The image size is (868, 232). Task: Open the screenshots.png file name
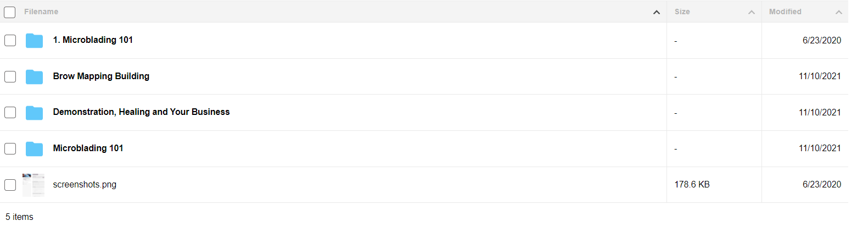coord(85,184)
